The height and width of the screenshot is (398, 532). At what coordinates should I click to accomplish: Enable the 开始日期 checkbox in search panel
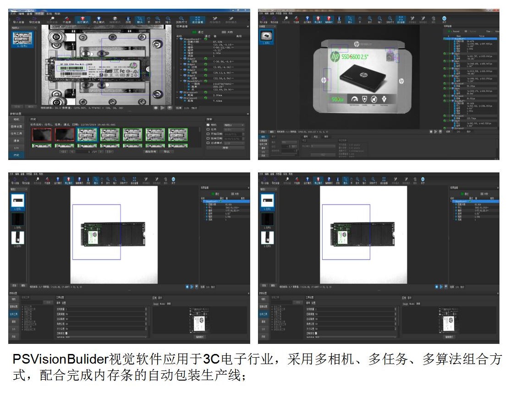pyautogui.click(x=208, y=134)
